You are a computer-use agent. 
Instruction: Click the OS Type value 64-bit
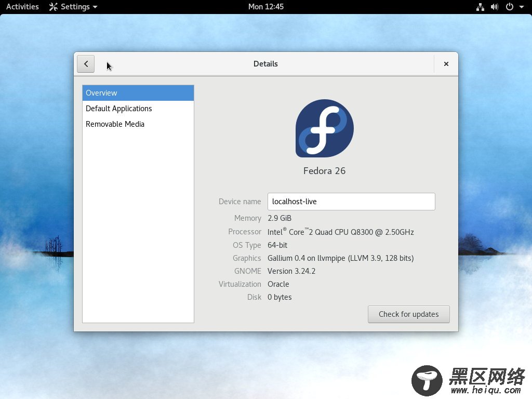click(277, 245)
